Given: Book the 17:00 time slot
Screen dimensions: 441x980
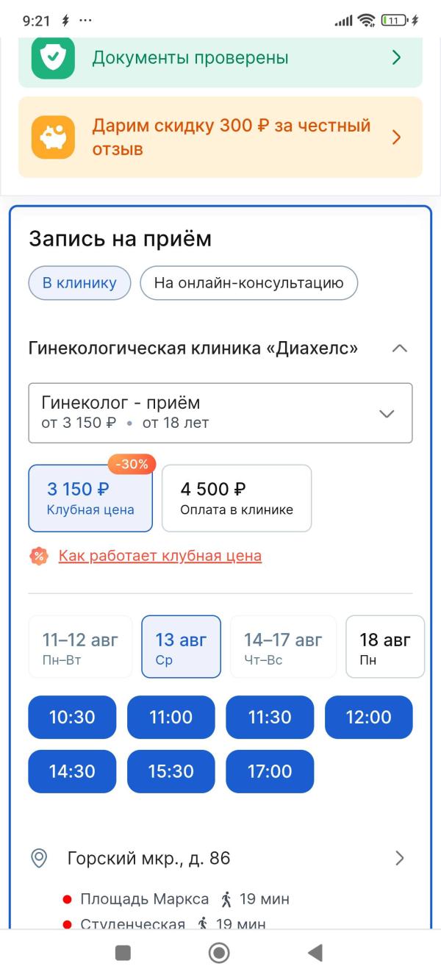Looking at the screenshot, I should [270, 772].
